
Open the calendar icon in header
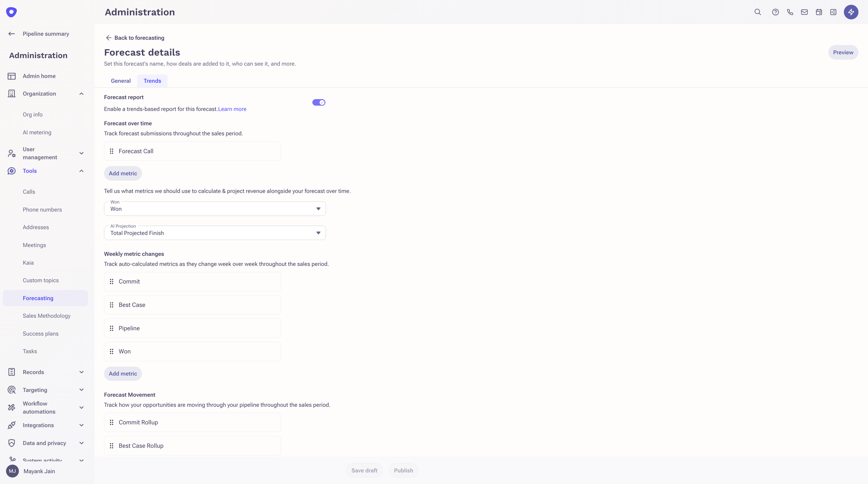pyautogui.click(x=819, y=12)
